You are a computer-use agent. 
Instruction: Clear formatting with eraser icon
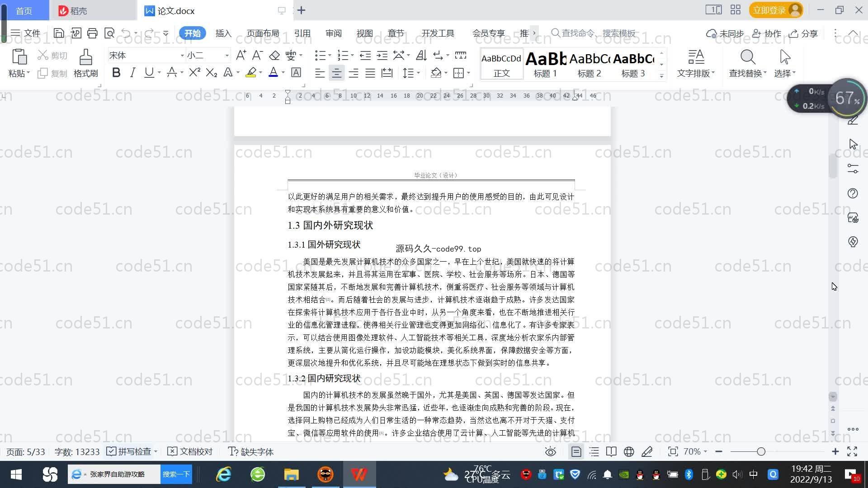274,55
